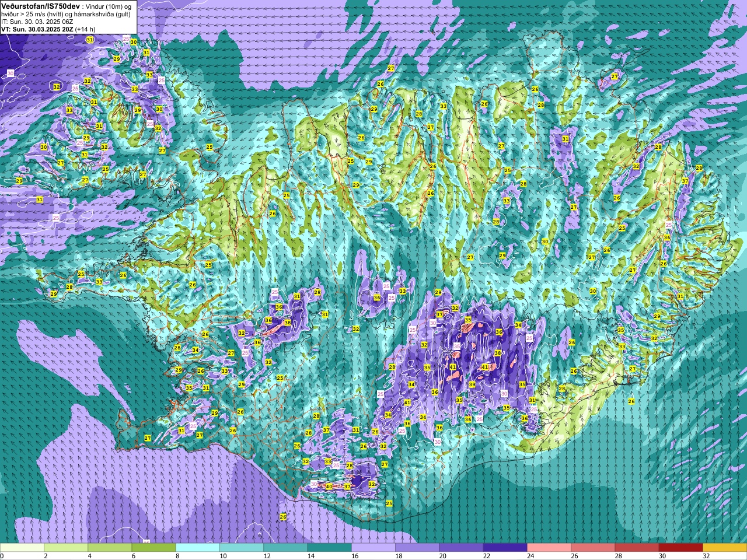Click the valid time 'VT: Sun. 30.03.2025 20Z'
The height and width of the screenshot is (560, 747).
[x=37, y=29]
